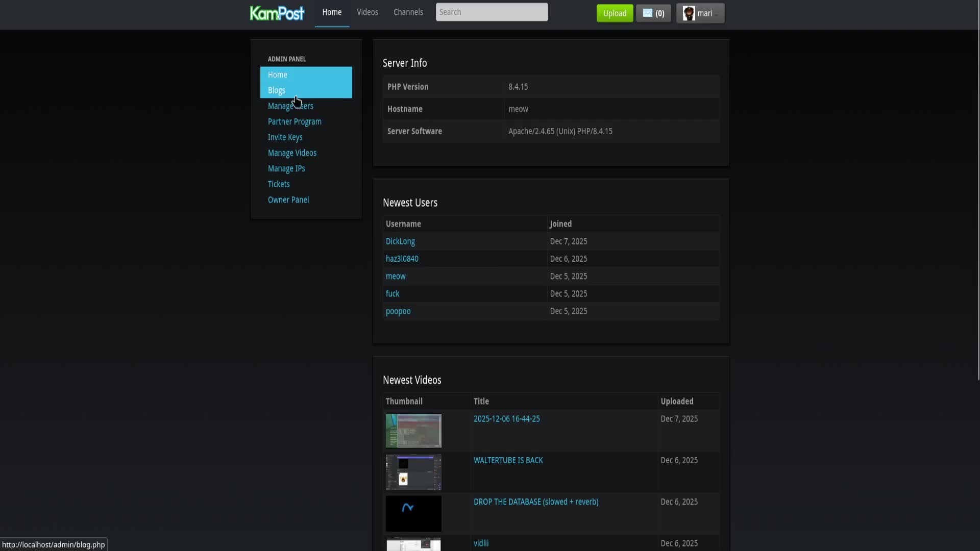The width and height of the screenshot is (980, 551).
Task: Open the haz3l0840 user profile
Action: coord(402,259)
